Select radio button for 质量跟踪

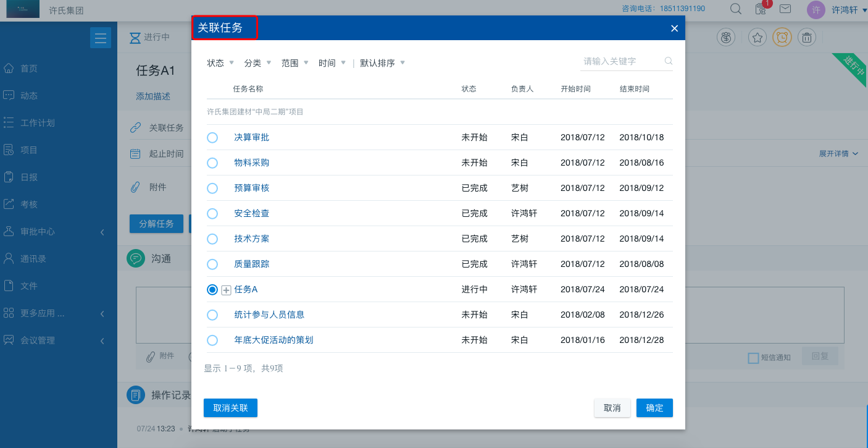point(212,264)
